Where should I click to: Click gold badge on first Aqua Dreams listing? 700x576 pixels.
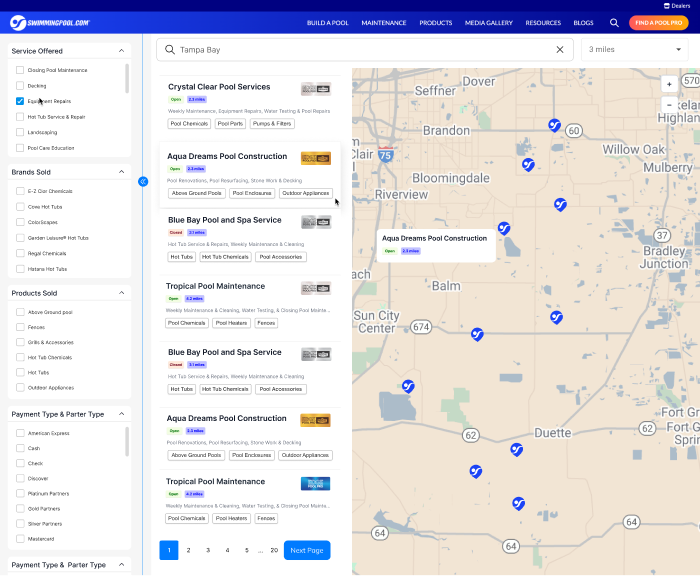(x=316, y=158)
